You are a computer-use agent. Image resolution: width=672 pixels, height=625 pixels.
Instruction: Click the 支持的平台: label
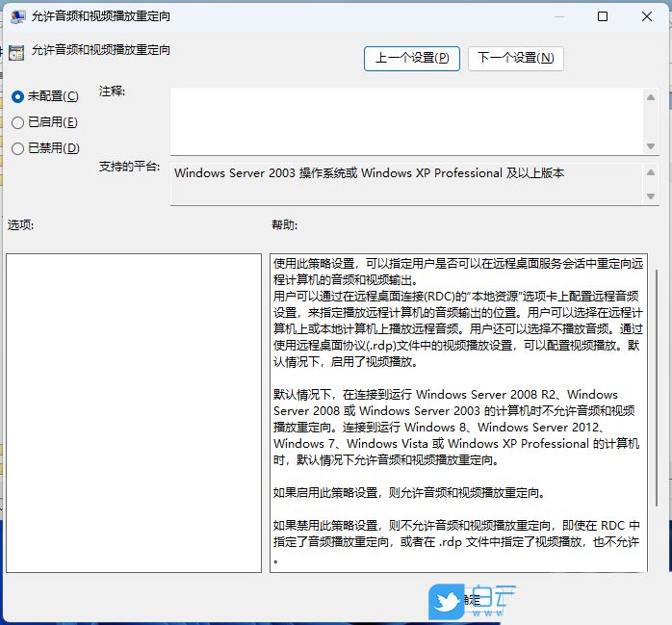129,167
